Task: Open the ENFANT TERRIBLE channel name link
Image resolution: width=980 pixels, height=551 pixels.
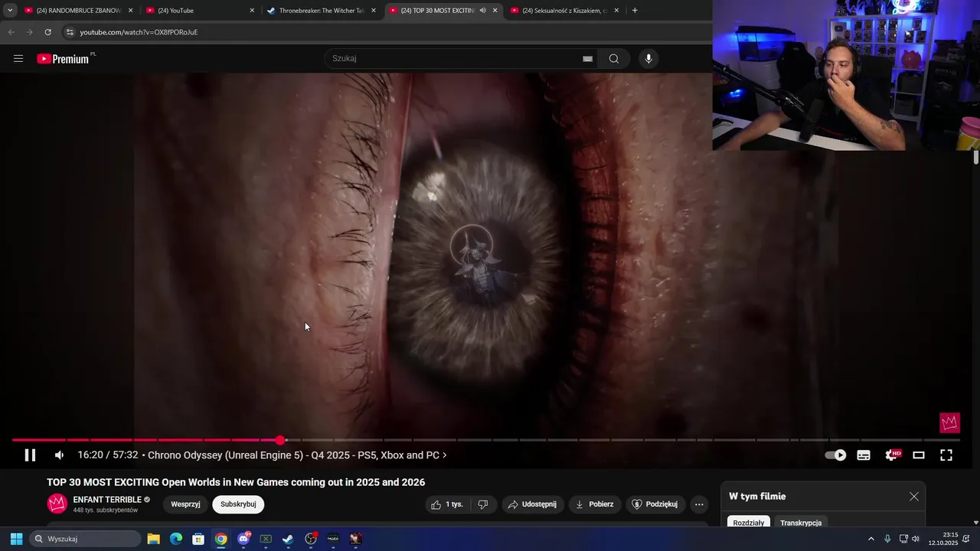Action: coord(107,500)
